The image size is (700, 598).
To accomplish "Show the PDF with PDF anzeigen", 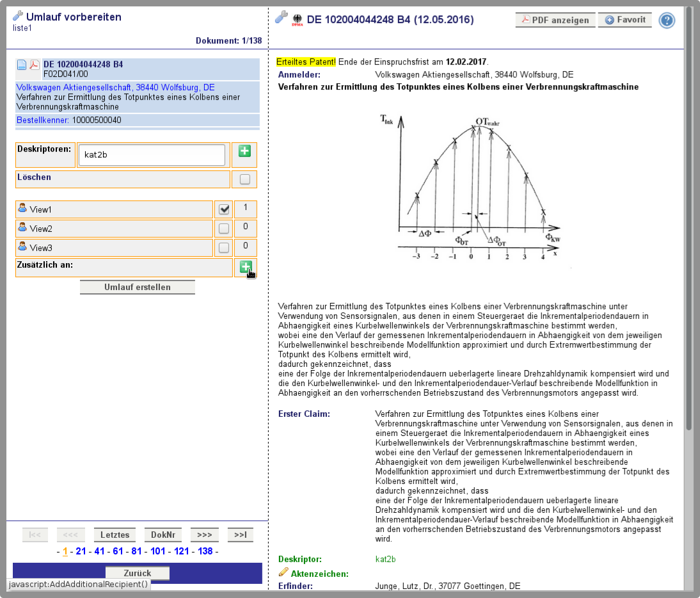I will (555, 20).
